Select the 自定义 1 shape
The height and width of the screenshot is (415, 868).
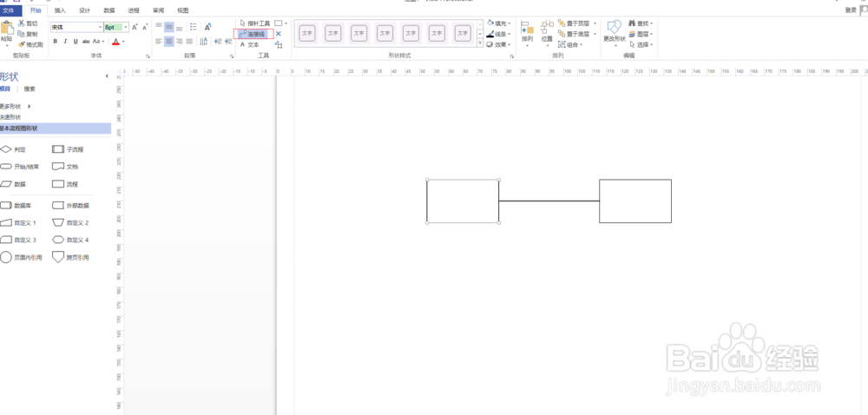tap(18, 222)
